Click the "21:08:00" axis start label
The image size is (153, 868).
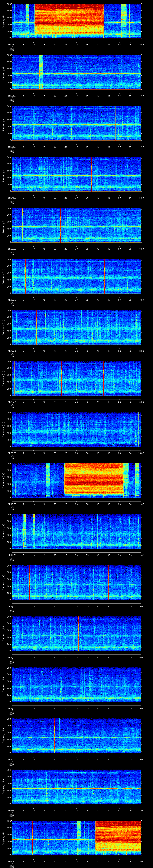pos(12,402)
